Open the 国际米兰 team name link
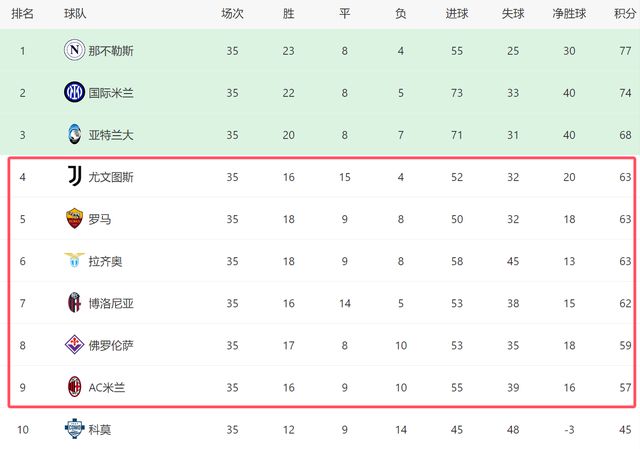This screenshot has width=640, height=449. click(x=110, y=92)
